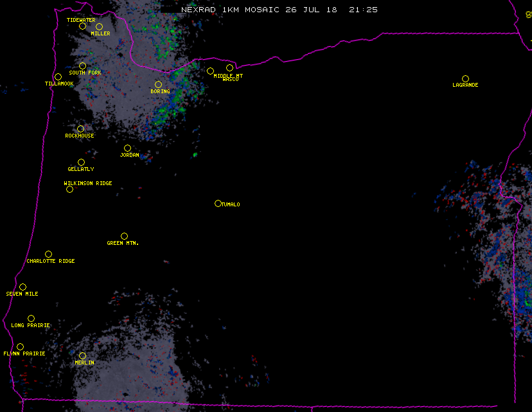Viewport: 532px width, 412px height.
Task: Select the LaGrande station circle marker
Action: click(465, 78)
